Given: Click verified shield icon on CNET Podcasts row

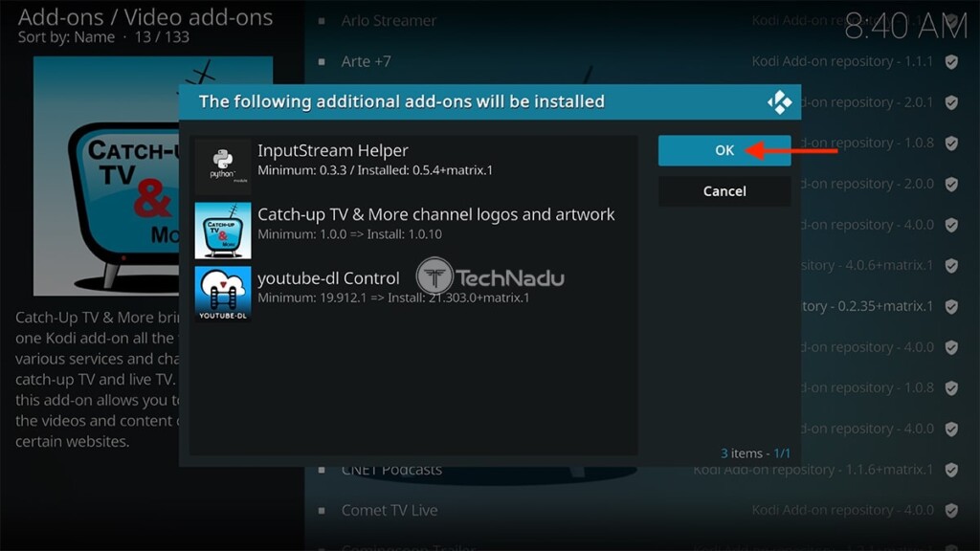Looking at the screenshot, I should [x=951, y=470].
